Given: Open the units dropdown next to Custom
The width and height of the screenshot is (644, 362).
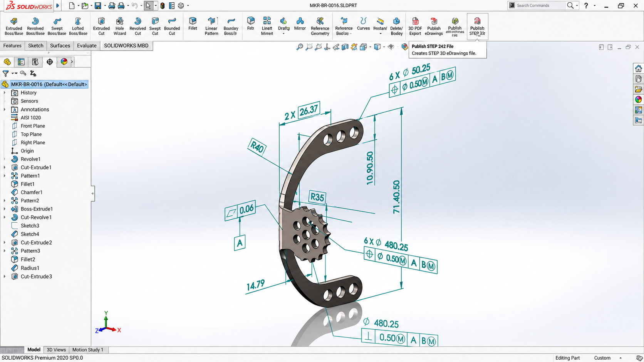Looking at the screenshot, I should tap(621, 358).
